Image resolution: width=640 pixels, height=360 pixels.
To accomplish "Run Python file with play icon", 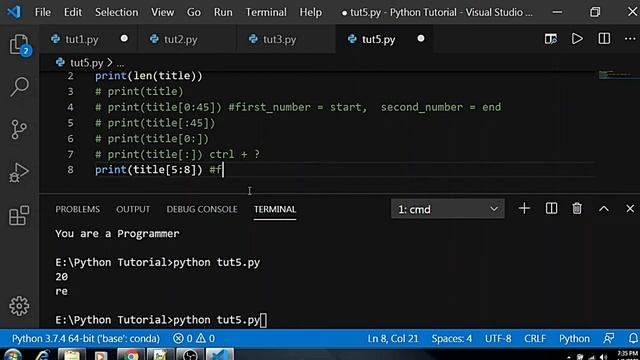I will [x=577, y=39].
